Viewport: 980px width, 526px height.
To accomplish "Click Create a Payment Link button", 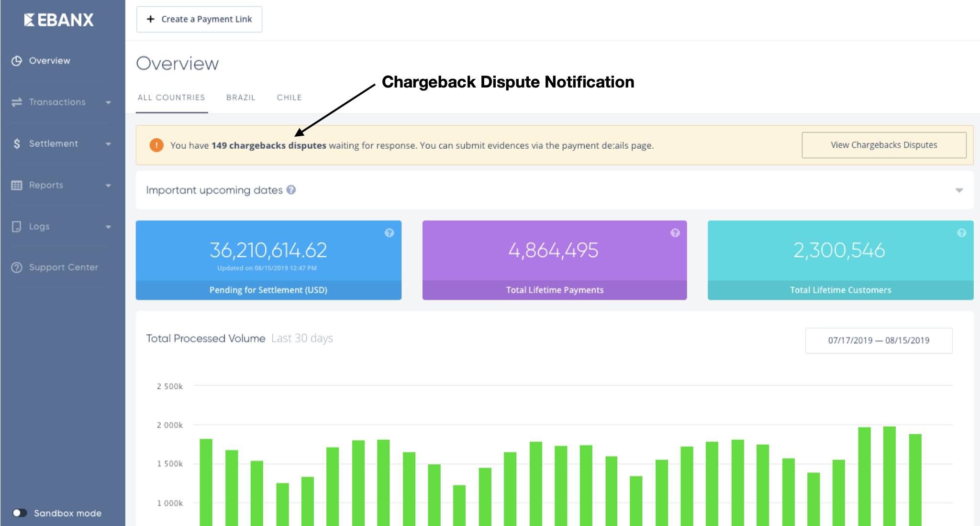I will point(199,19).
